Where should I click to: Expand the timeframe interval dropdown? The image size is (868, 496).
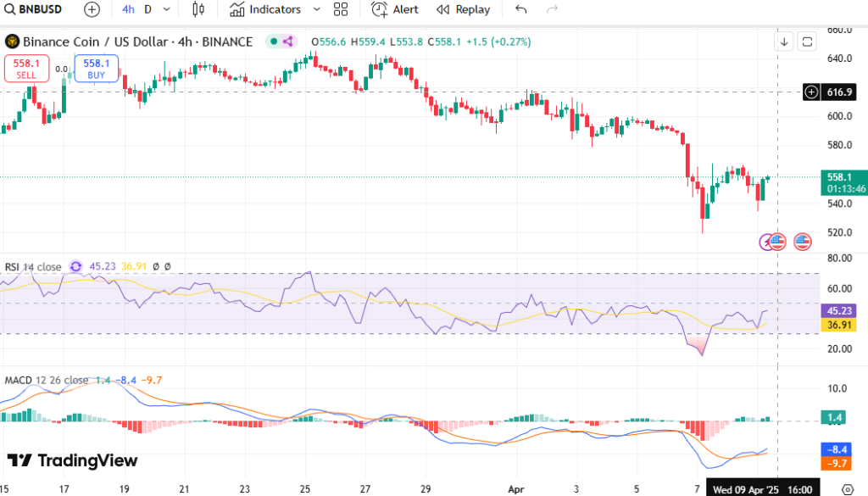point(167,9)
